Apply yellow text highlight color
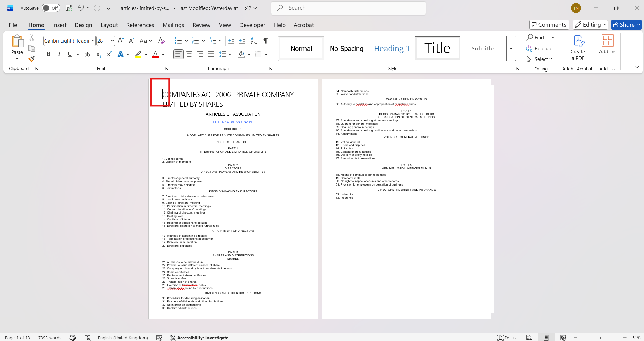 (138, 54)
